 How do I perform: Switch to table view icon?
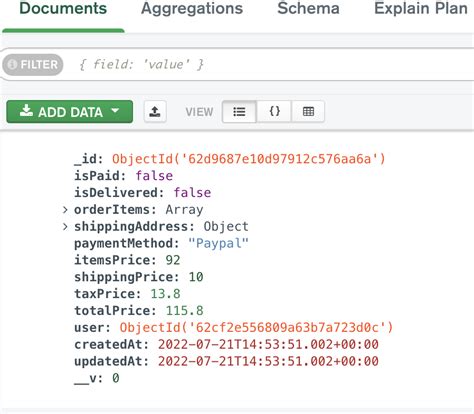coord(308,112)
